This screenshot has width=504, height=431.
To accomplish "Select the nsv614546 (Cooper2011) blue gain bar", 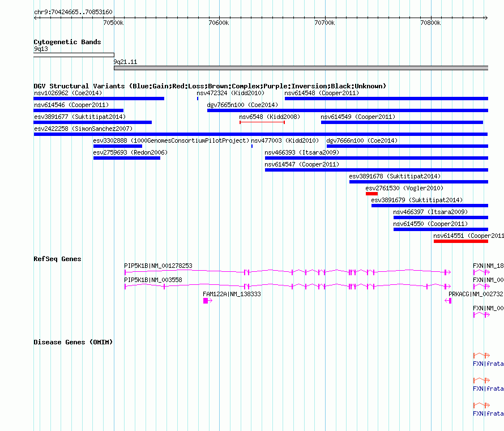I will (x=78, y=110).
